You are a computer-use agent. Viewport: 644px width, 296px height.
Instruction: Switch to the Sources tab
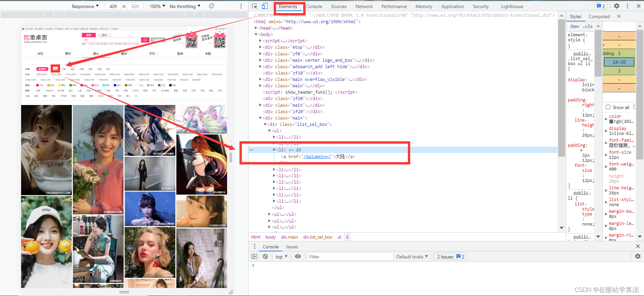(x=339, y=6)
